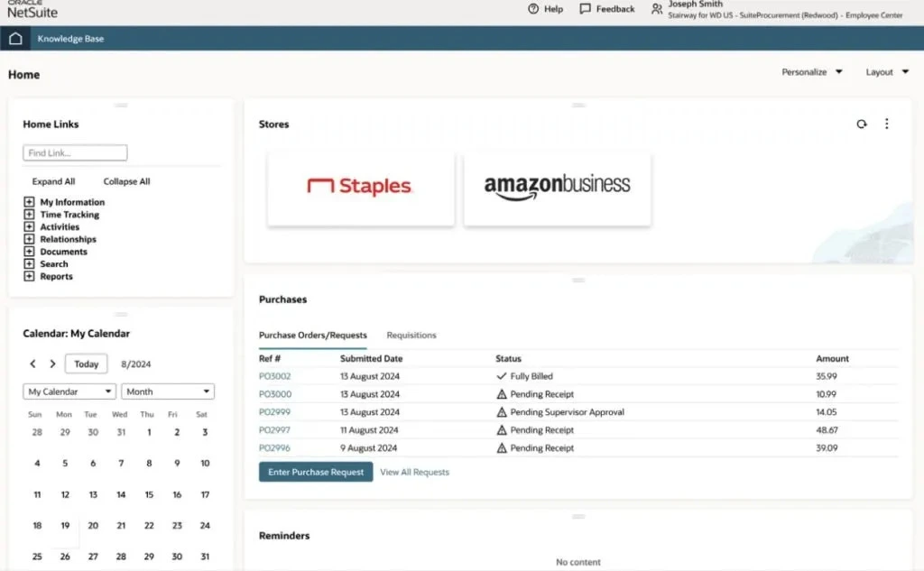
Task: Open the Stores panel three-dot options menu
Action: pos(887,124)
